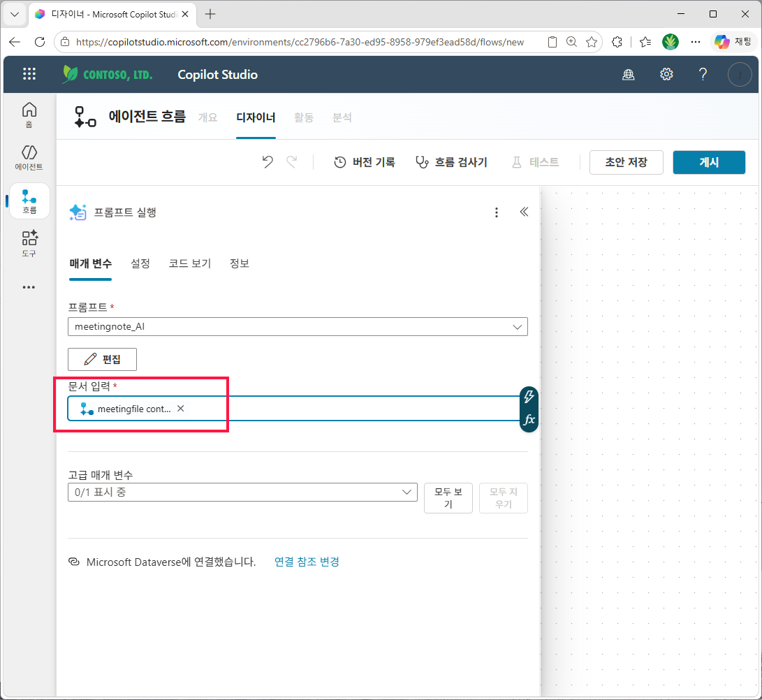This screenshot has height=700, width=762.
Task: Open the browser zoom magnifier icon
Action: coord(571,42)
